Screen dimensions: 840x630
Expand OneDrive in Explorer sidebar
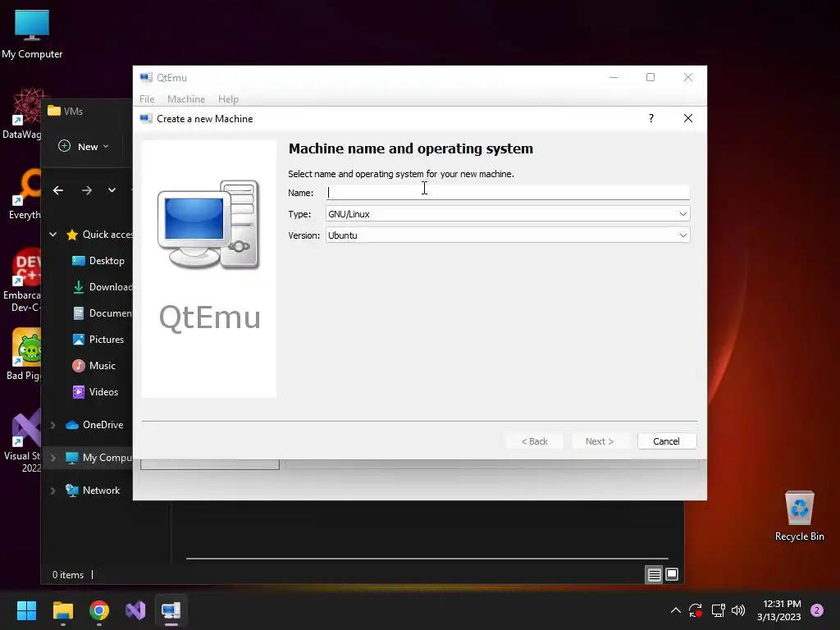tap(53, 425)
